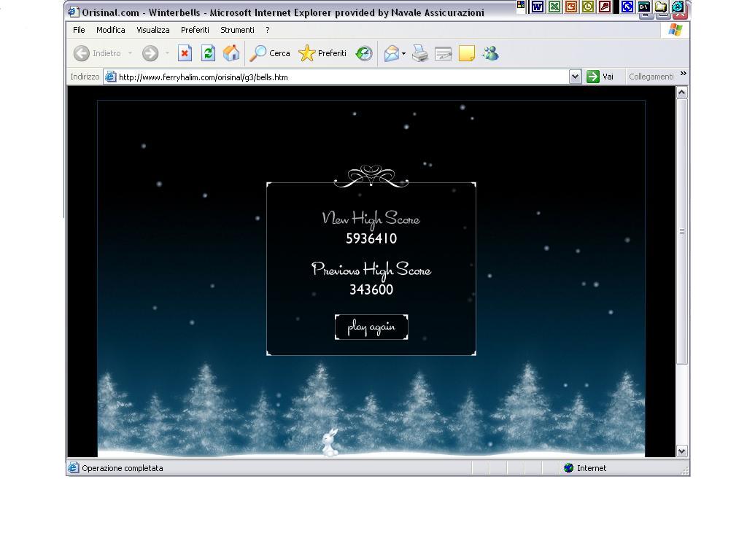Click the page icon in the address bar
The height and width of the screenshot is (560, 747).
tap(111, 77)
